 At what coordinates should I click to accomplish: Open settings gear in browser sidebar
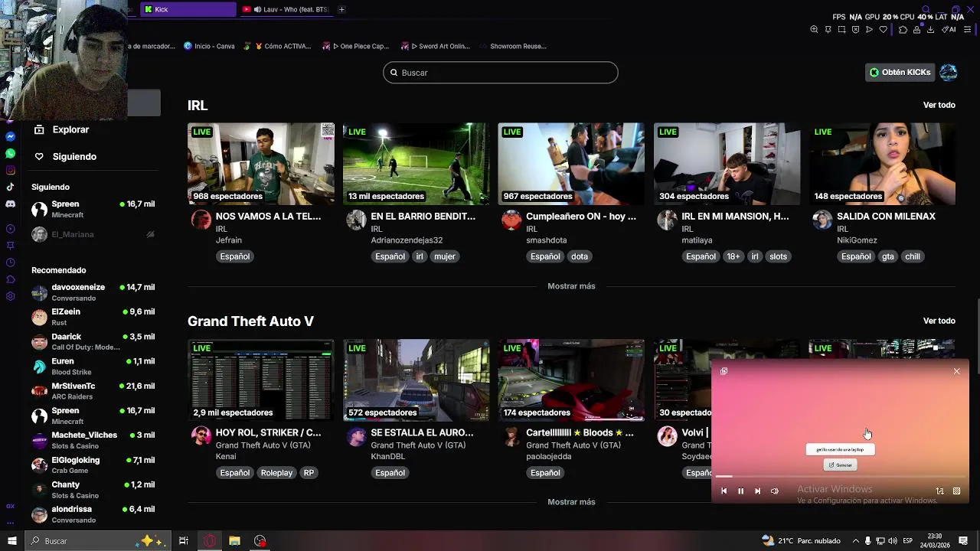point(11,296)
